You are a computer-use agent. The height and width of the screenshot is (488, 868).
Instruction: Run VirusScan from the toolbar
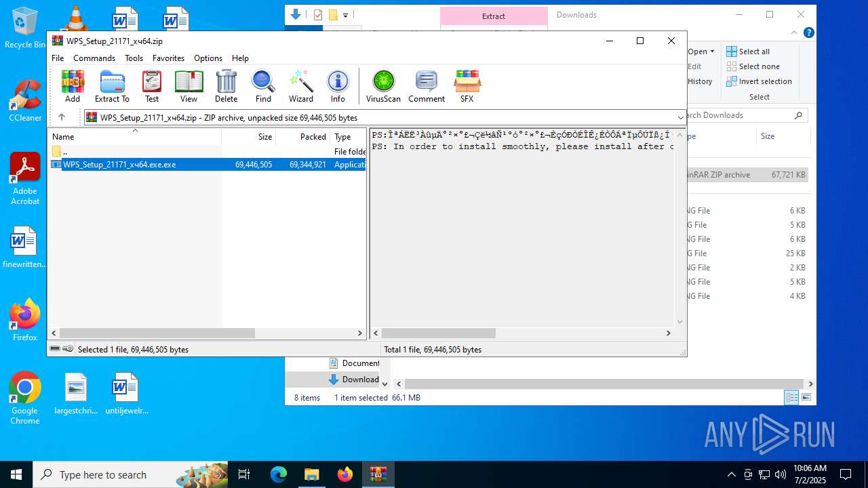[383, 87]
